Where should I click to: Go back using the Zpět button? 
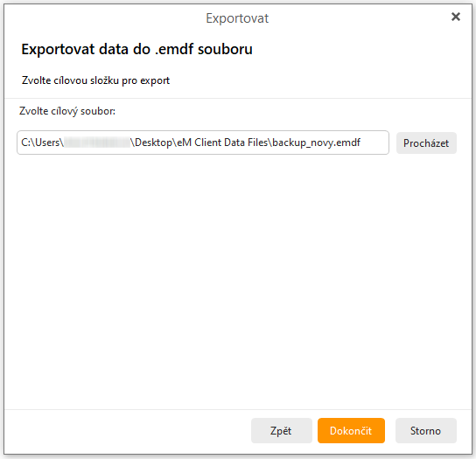(x=282, y=430)
